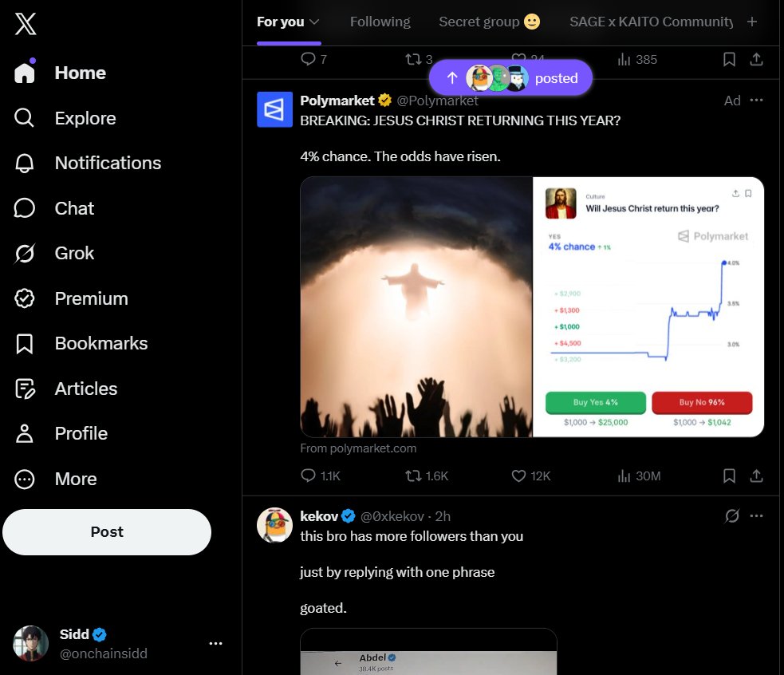784x675 pixels.
Task: Switch to the Secret group tab
Action: pyautogui.click(x=489, y=22)
